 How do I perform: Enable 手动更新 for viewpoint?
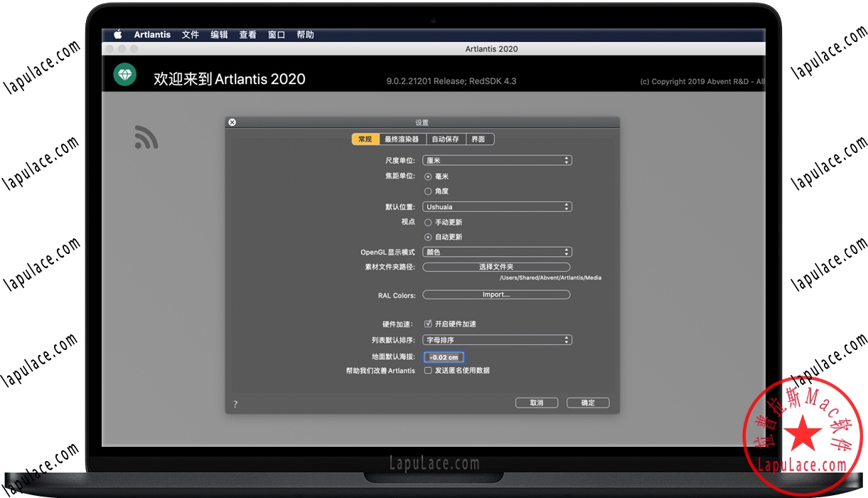[x=428, y=222]
